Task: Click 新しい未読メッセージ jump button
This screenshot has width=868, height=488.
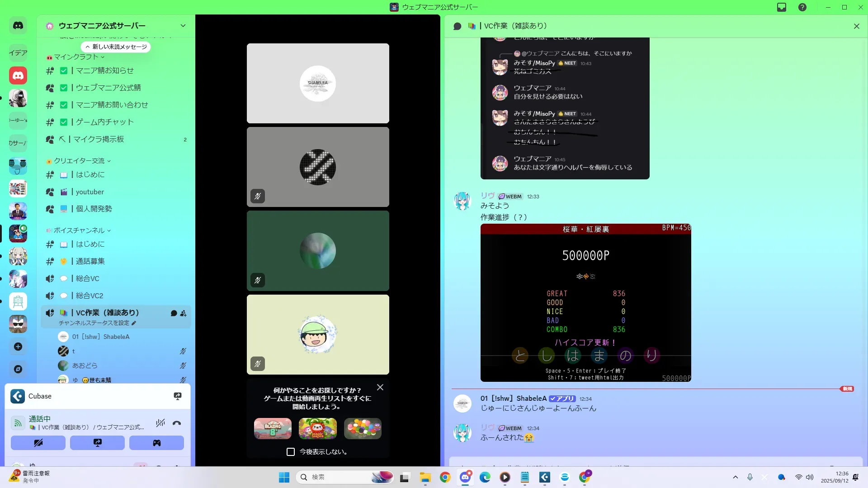Action: pos(116,47)
